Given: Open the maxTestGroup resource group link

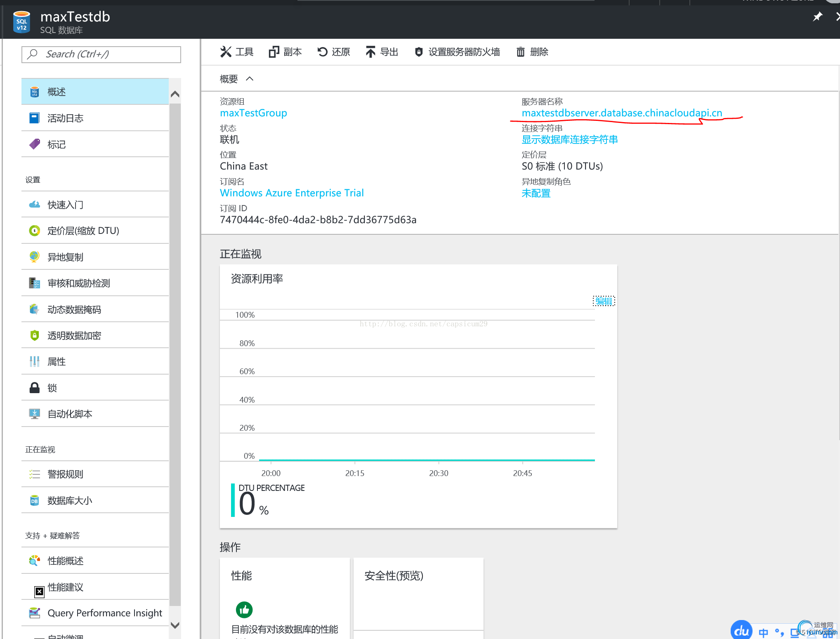Looking at the screenshot, I should [x=253, y=113].
